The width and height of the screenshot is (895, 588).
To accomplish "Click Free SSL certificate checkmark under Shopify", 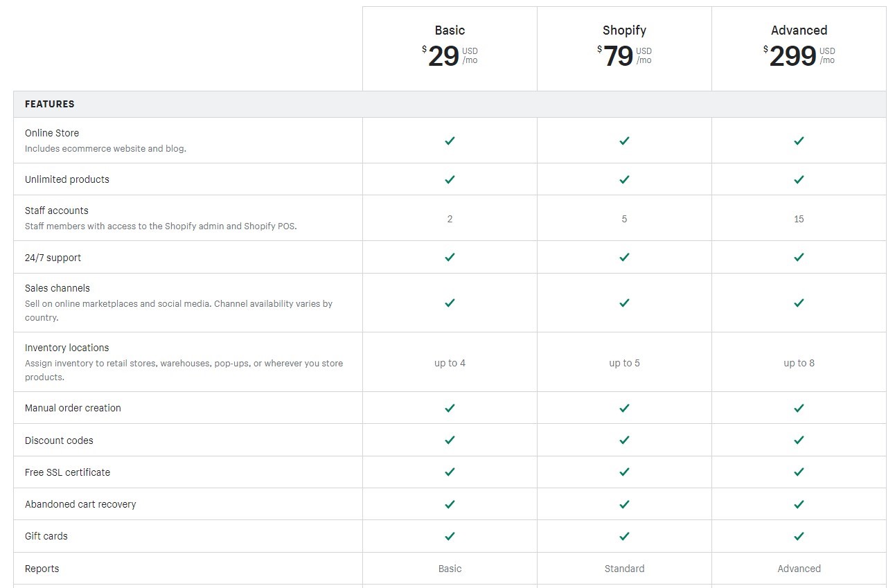I will tap(624, 472).
